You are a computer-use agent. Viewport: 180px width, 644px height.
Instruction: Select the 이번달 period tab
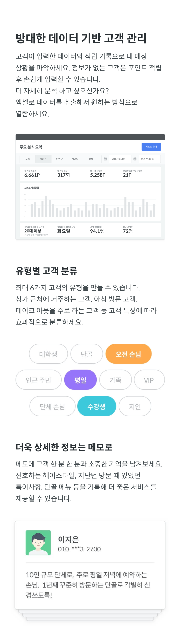pyautogui.click(x=59, y=159)
